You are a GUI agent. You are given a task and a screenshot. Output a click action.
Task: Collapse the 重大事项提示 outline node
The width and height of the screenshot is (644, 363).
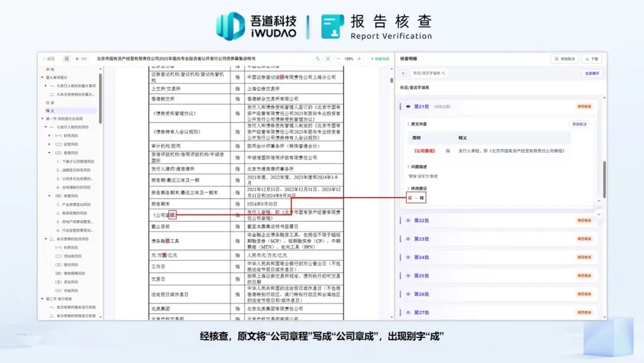(x=42, y=77)
